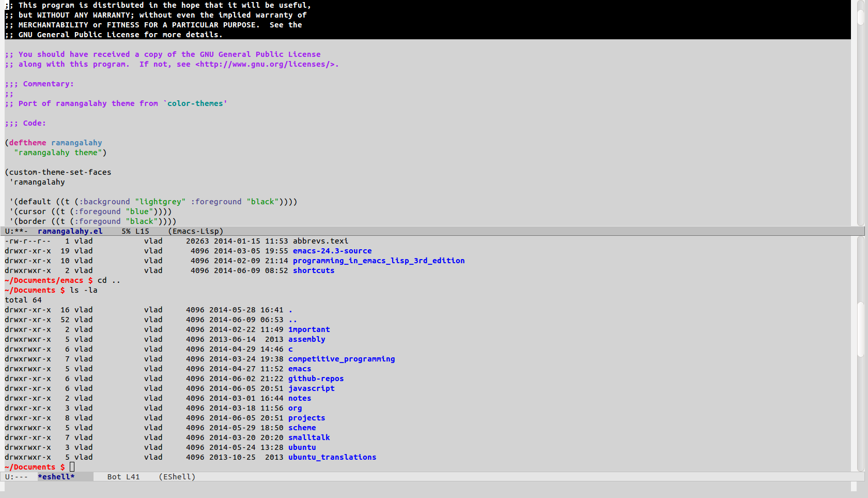This screenshot has height=498, width=868.
Task: Click the c directory entry
Action: coord(290,349)
